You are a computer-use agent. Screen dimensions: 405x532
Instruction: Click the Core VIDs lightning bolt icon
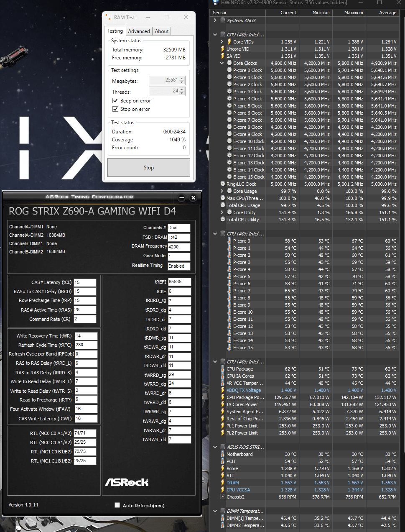tap(229, 42)
